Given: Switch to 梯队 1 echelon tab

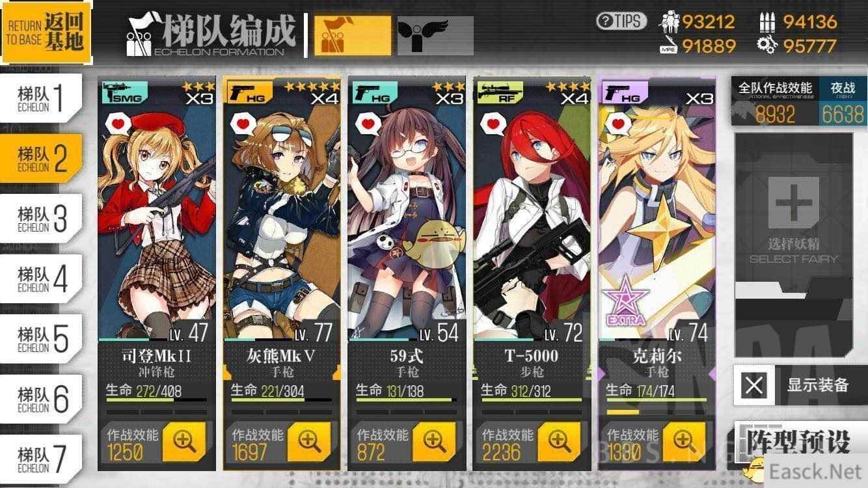Looking at the screenshot, I should [42, 99].
